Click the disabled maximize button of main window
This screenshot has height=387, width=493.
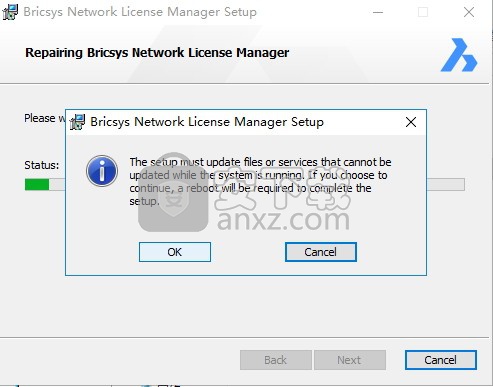423,12
